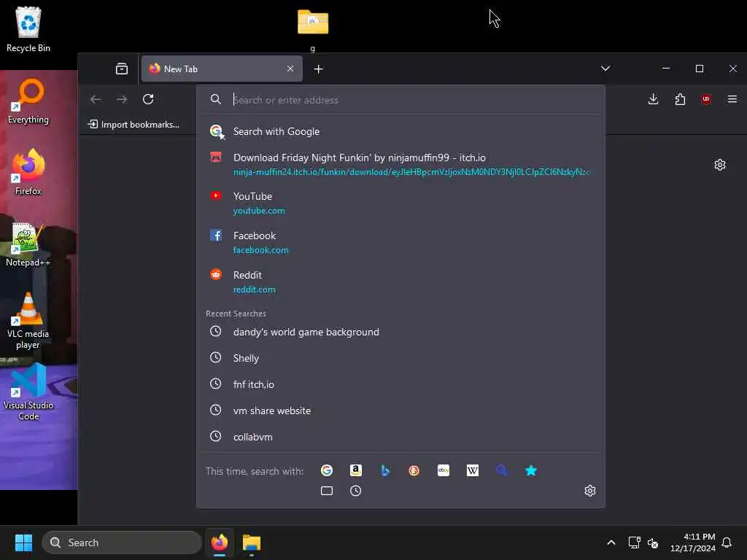Open the network status tray icon
This screenshot has height=560, width=747.
(x=634, y=542)
